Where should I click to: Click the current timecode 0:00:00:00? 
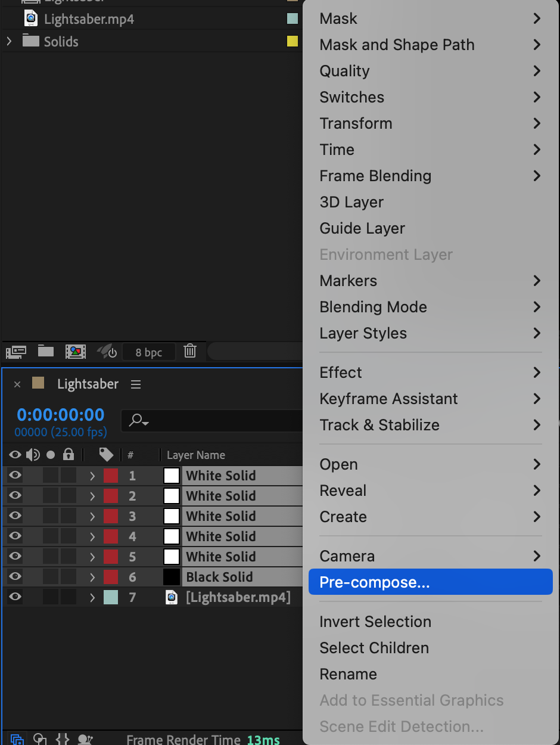[60, 415]
